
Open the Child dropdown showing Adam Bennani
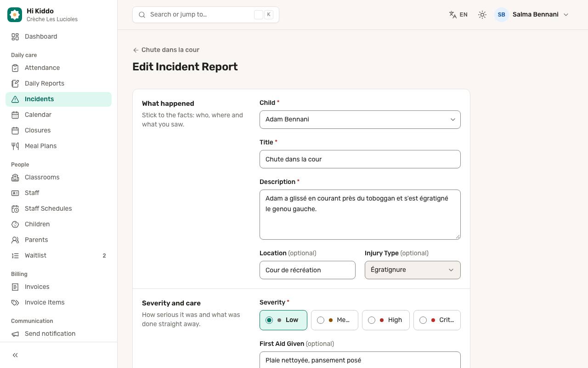(360, 120)
